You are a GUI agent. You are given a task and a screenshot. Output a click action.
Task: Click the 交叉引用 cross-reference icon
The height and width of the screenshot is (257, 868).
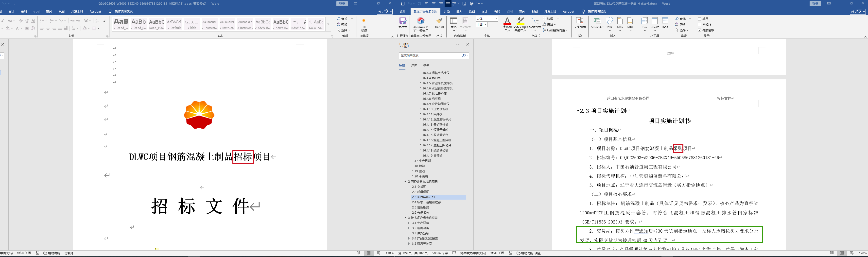(580, 23)
